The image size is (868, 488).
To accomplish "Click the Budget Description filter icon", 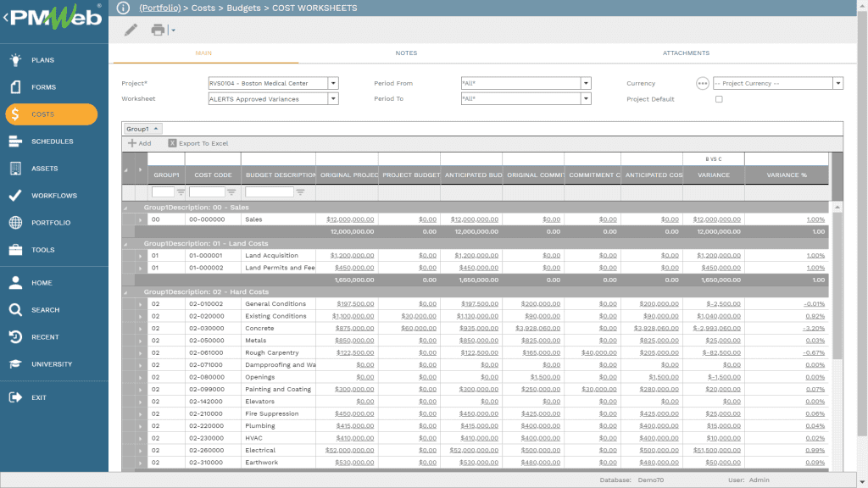I will [x=300, y=192].
